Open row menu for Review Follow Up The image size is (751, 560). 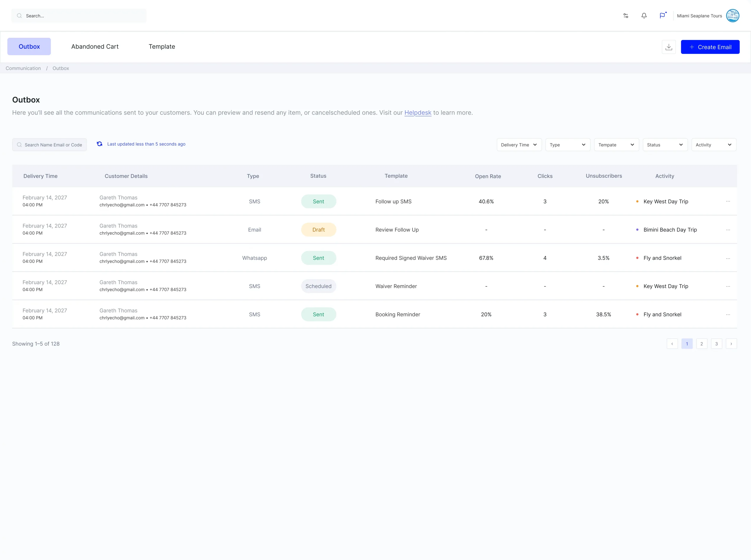point(728,230)
